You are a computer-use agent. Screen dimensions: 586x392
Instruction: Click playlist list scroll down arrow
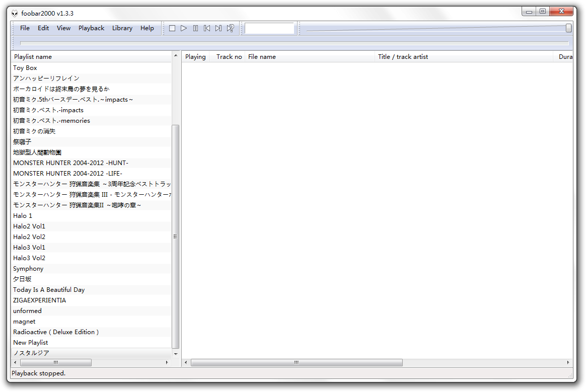pos(176,354)
